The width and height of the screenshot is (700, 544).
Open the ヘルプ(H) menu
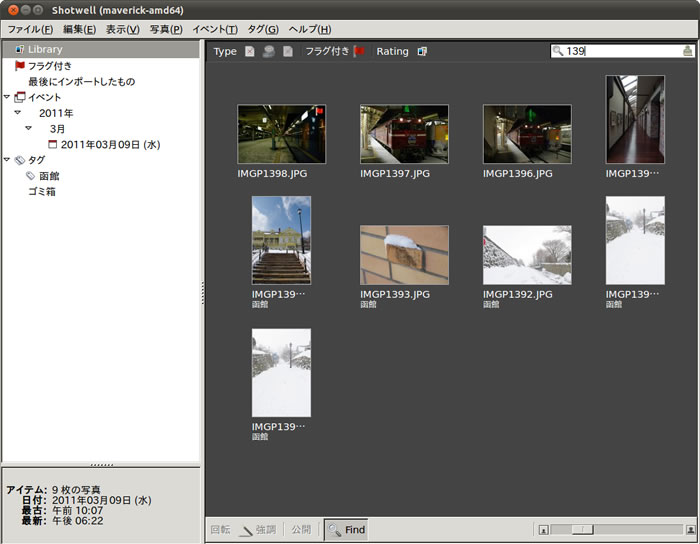309,29
